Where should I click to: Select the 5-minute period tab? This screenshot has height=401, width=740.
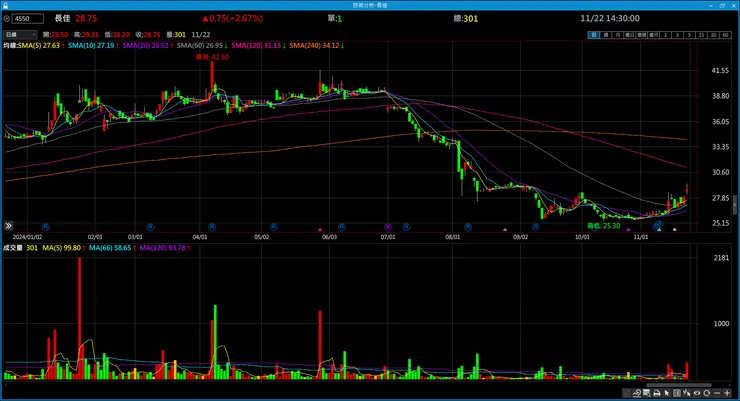tap(689, 35)
